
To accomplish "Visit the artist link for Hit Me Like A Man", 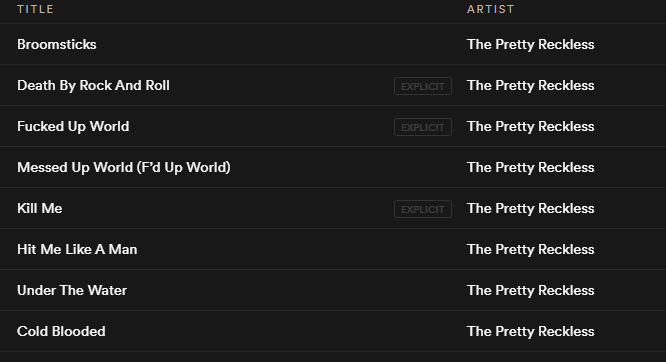I will (x=531, y=249).
